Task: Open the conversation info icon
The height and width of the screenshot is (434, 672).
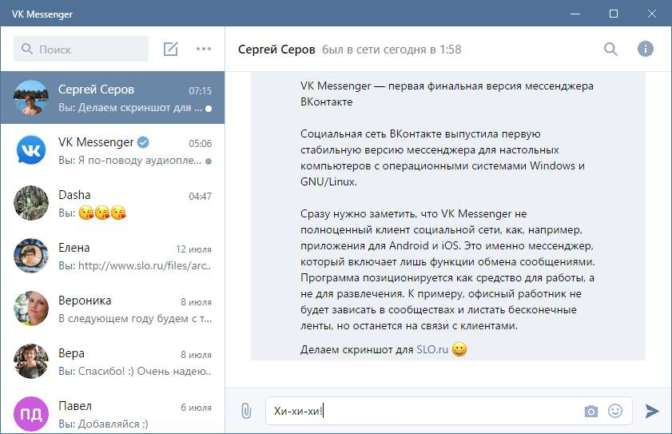Action: click(645, 49)
